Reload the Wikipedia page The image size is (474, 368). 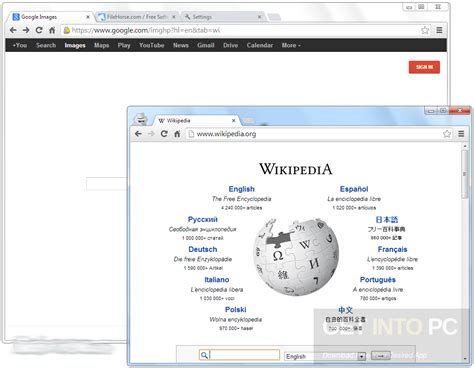coord(164,134)
